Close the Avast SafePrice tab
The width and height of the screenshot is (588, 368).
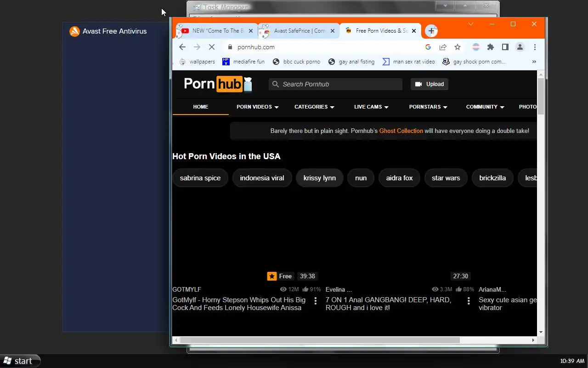pyautogui.click(x=333, y=31)
